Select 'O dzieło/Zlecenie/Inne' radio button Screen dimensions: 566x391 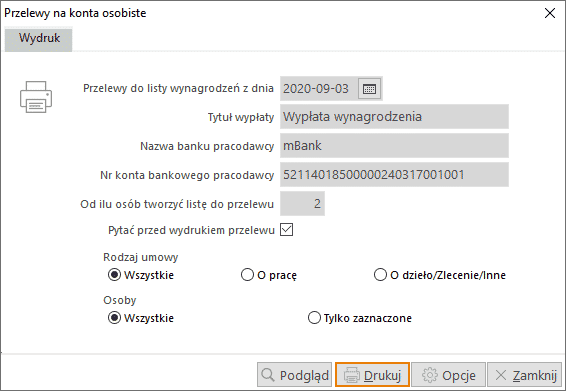pyautogui.click(x=380, y=275)
